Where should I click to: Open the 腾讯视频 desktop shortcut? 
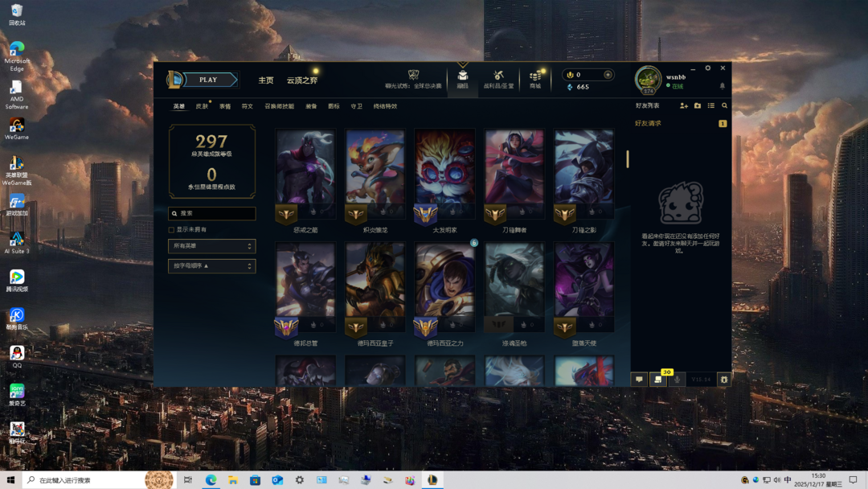[17, 281]
